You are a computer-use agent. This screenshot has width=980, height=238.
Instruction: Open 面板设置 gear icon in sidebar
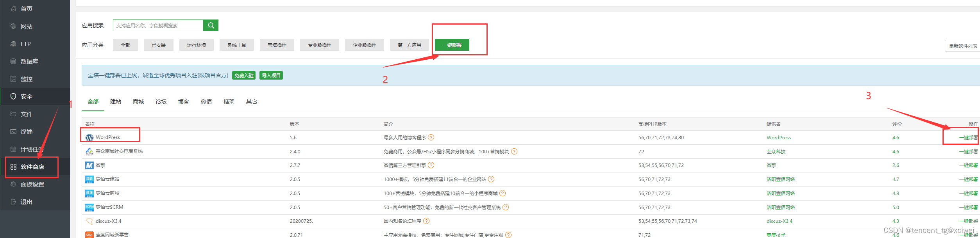click(13, 184)
